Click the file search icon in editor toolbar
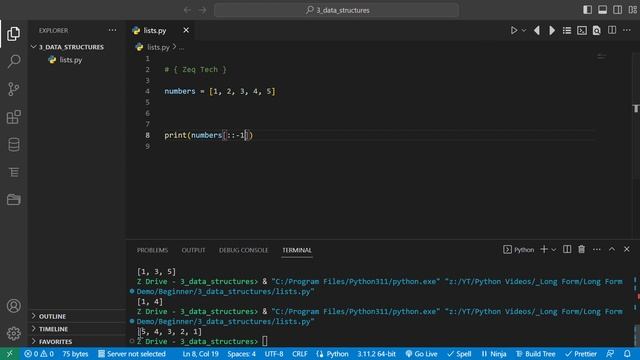The width and height of the screenshot is (640, 360). [597, 31]
